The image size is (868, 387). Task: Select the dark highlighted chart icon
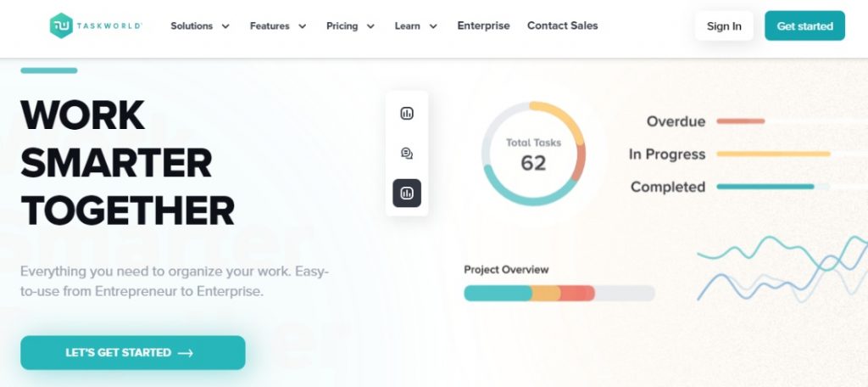[407, 193]
